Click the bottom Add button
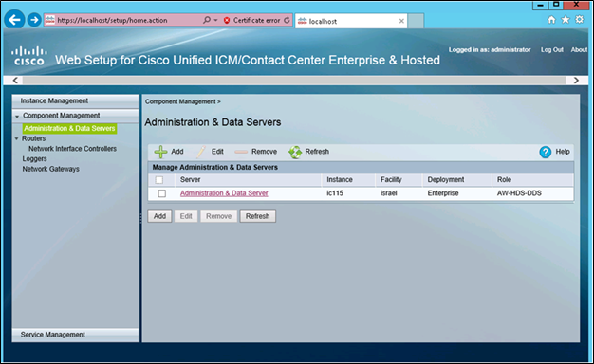This screenshot has height=364, width=594. click(x=159, y=216)
